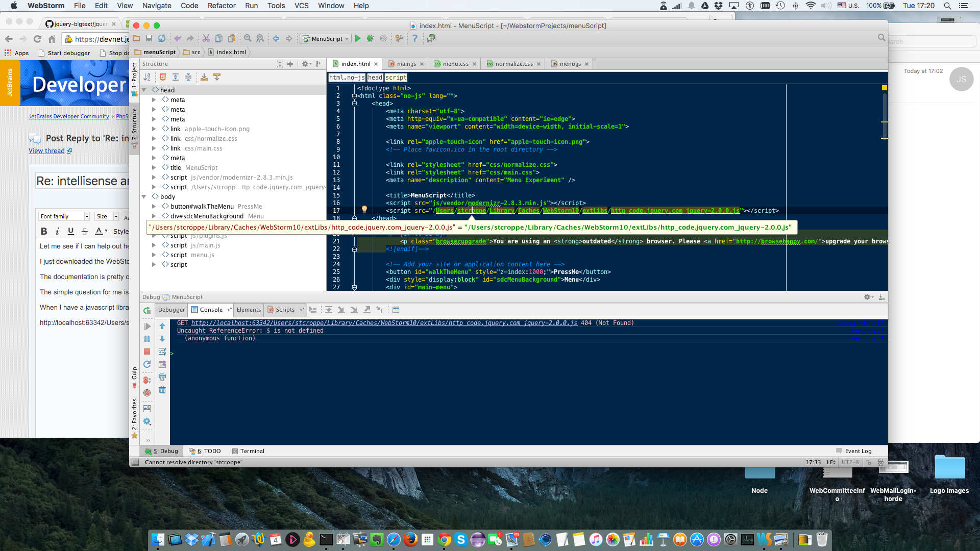The width and height of the screenshot is (980, 551).
Task: Open the Event Log button
Action: (x=854, y=451)
